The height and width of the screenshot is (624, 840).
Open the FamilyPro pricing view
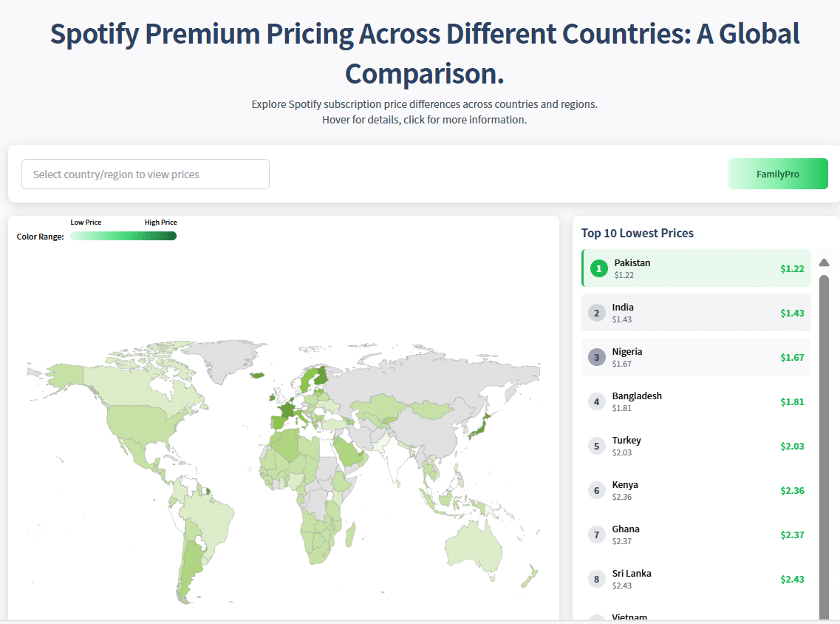[x=778, y=173]
